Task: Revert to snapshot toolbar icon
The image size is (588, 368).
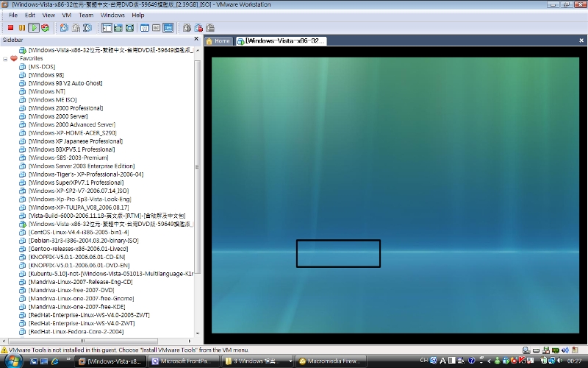Action: pyautogui.click(x=76, y=28)
